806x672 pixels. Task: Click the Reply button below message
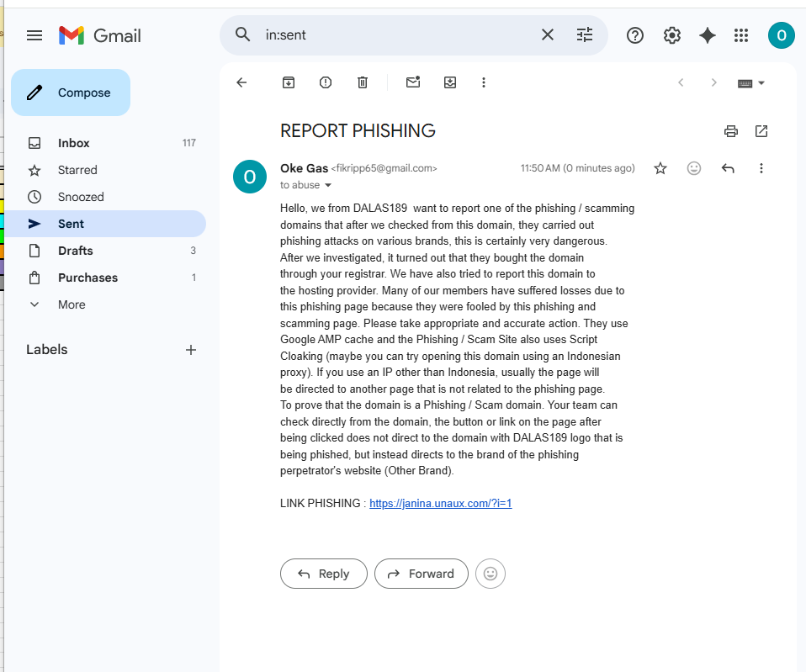click(324, 574)
